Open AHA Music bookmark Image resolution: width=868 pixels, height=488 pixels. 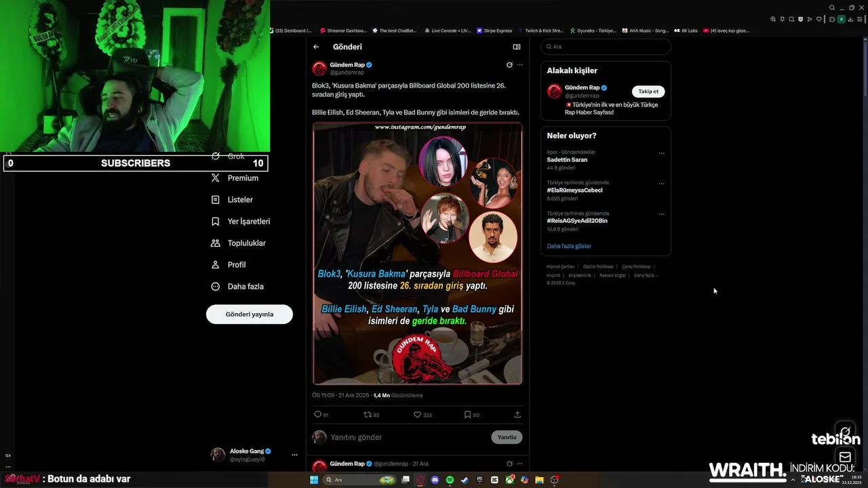tap(645, 30)
